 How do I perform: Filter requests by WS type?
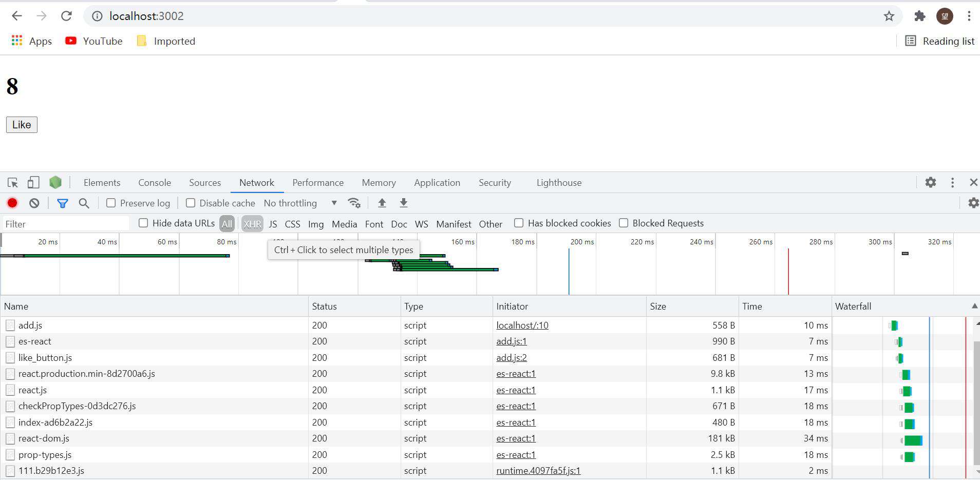point(421,224)
